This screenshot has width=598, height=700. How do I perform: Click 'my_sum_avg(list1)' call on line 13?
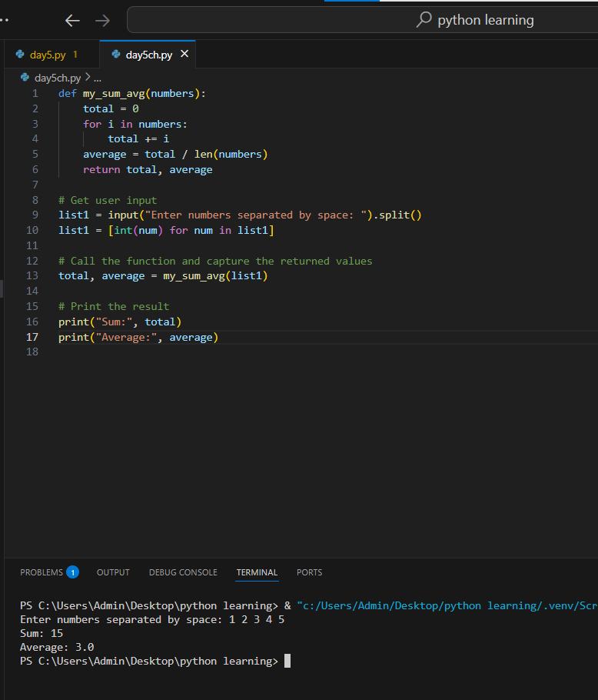(x=215, y=276)
